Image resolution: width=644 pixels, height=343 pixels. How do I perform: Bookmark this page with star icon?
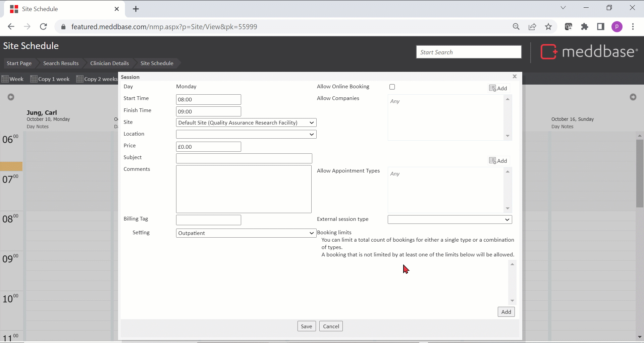pyautogui.click(x=548, y=27)
